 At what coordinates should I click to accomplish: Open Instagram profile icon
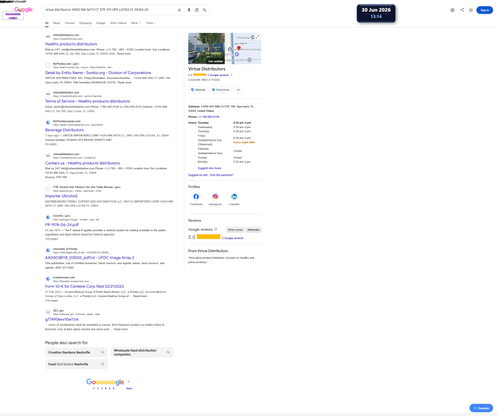click(215, 197)
